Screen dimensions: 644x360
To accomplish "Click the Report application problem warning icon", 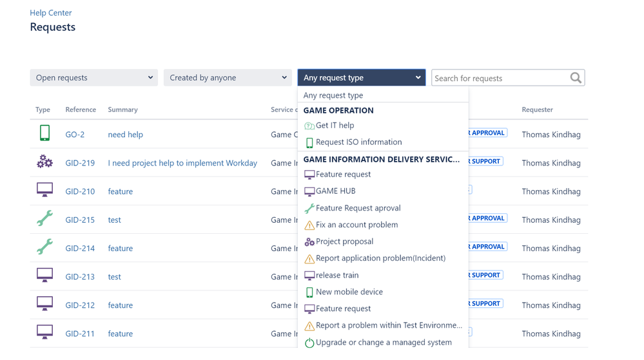I will (309, 259).
